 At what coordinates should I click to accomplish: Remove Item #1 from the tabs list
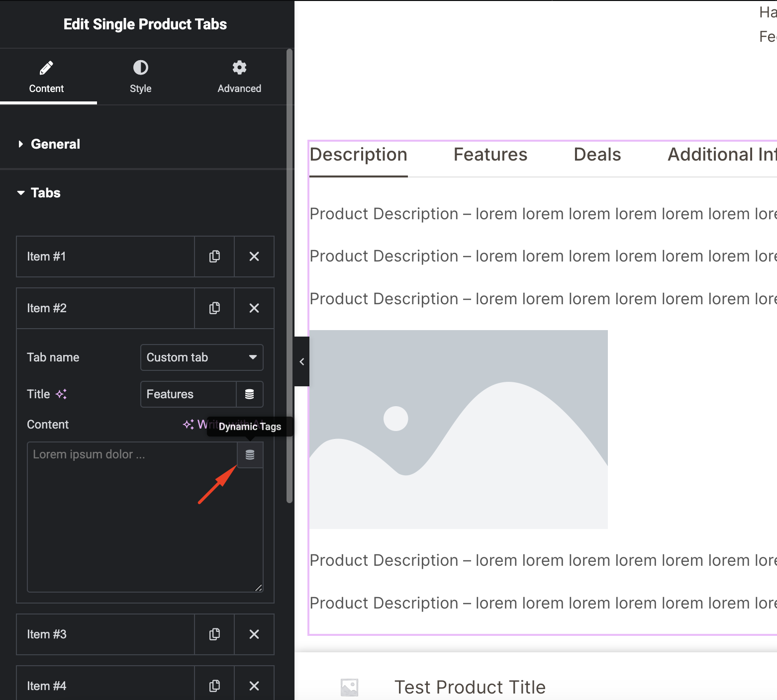[x=254, y=257]
